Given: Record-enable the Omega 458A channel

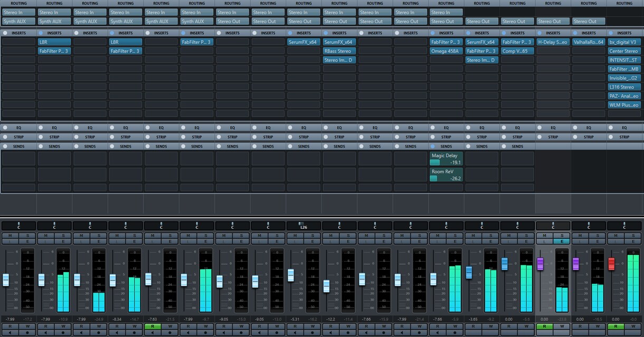Looking at the screenshot, I should point(455,333).
